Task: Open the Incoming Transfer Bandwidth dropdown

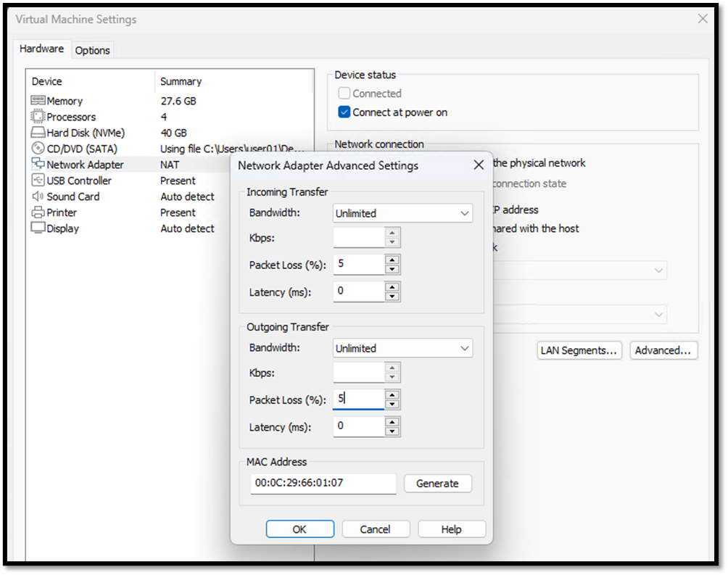Action: (402, 212)
